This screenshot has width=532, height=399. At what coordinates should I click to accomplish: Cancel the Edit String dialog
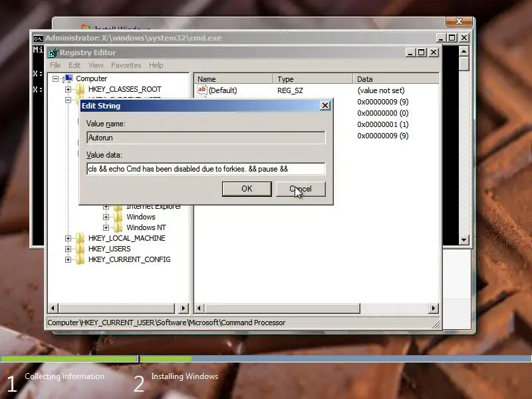pos(301,189)
